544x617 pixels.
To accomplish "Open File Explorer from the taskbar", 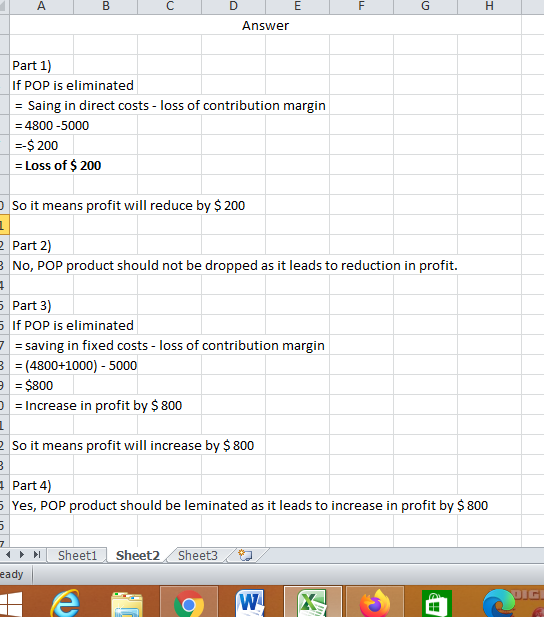I will click(127, 603).
